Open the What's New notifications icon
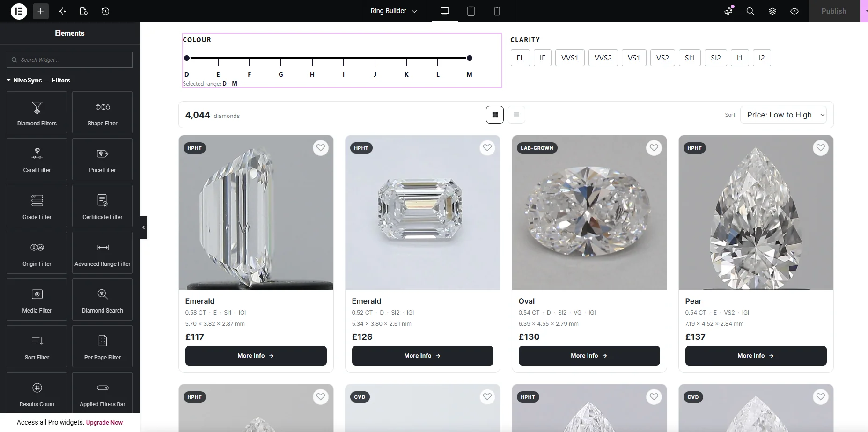 tap(728, 11)
